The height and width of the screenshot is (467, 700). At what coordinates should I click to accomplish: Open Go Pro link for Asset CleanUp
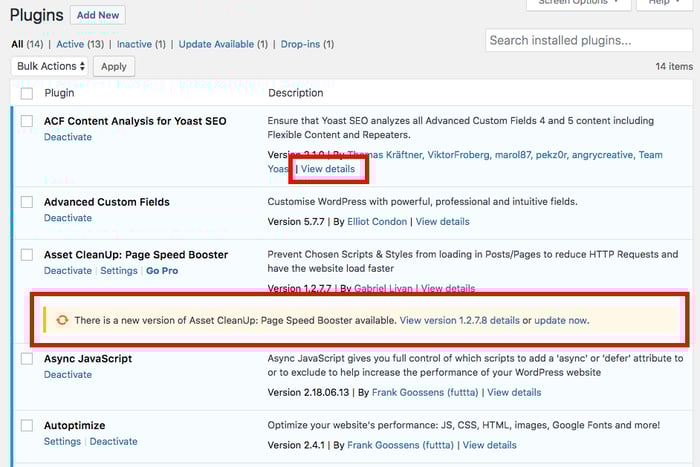(162, 271)
